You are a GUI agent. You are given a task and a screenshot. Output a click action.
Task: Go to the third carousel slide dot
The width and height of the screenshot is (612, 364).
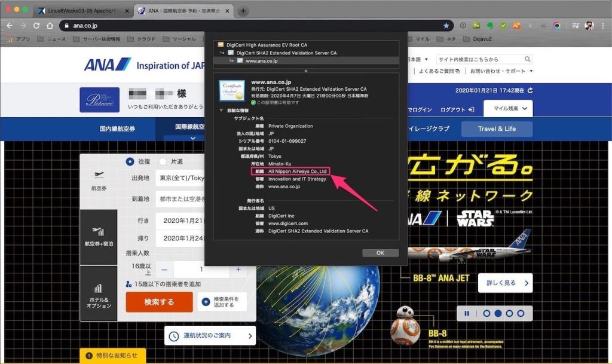(508, 313)
